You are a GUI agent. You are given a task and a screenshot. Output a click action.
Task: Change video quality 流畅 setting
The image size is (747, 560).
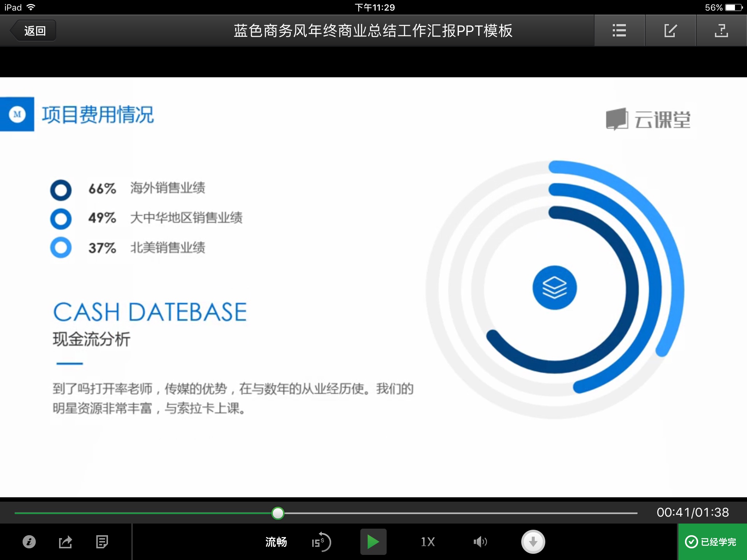(276, 542)
